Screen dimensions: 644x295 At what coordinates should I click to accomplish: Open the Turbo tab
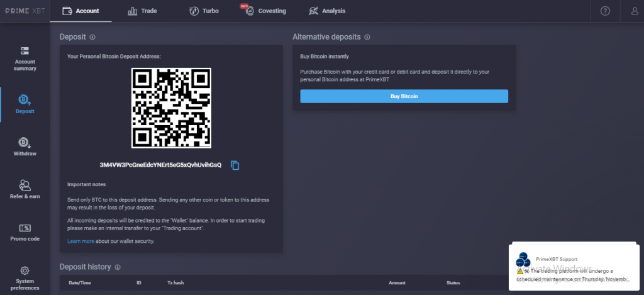[x=204, y=11]
